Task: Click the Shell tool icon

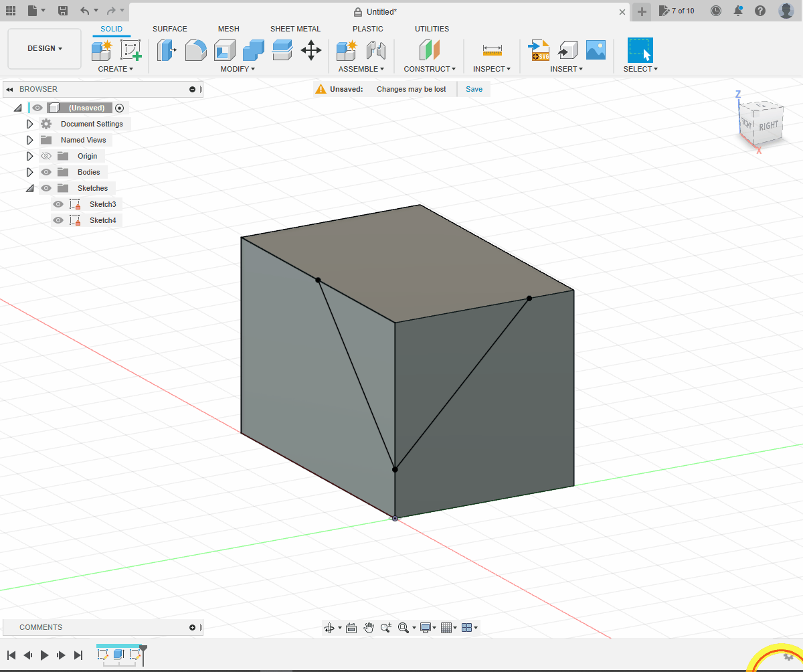Action: (x=224, y=50)
